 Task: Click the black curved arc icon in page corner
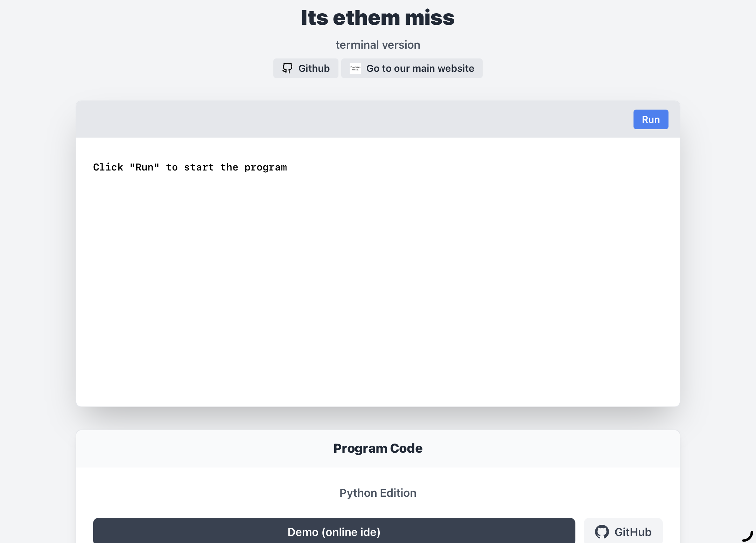748,536
